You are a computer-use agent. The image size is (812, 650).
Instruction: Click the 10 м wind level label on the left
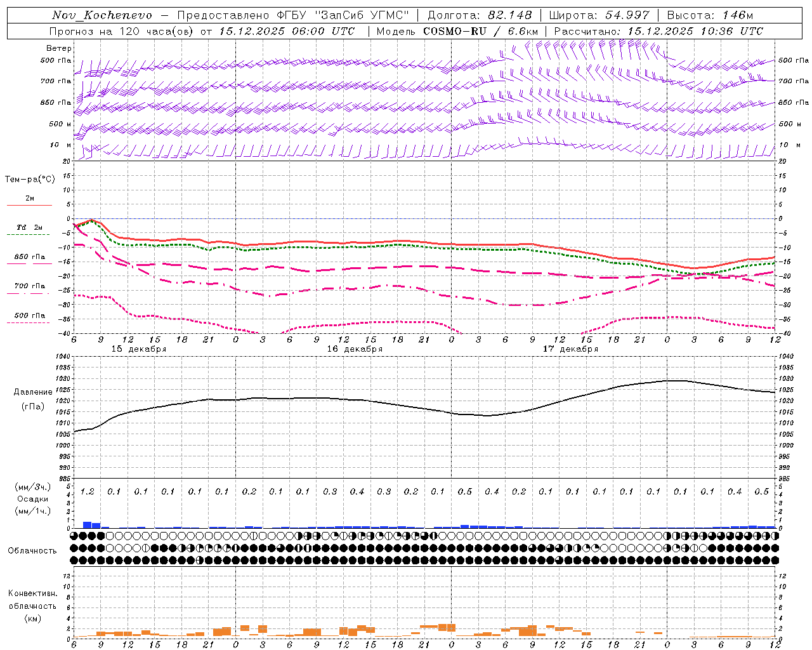[x=61, y=145]
